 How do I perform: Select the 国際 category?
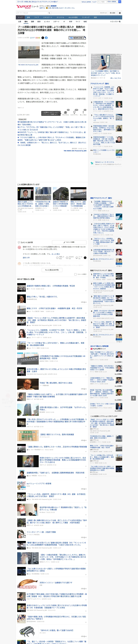coord(32,22)
